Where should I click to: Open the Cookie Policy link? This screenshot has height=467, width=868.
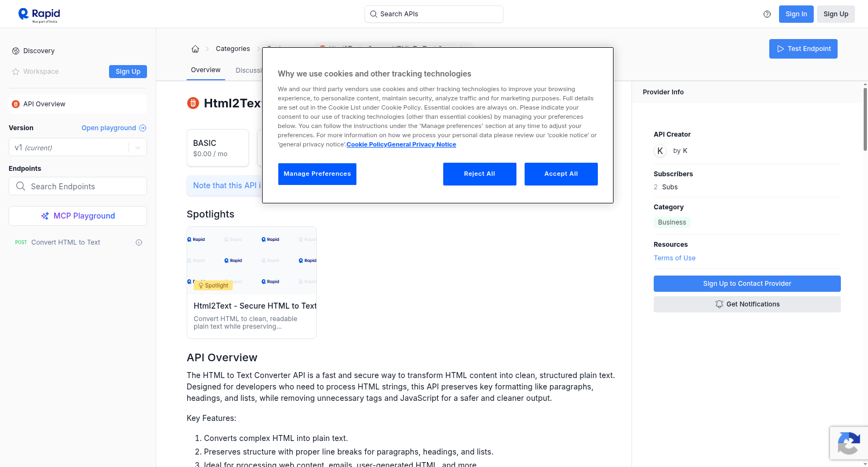point(367,144)
